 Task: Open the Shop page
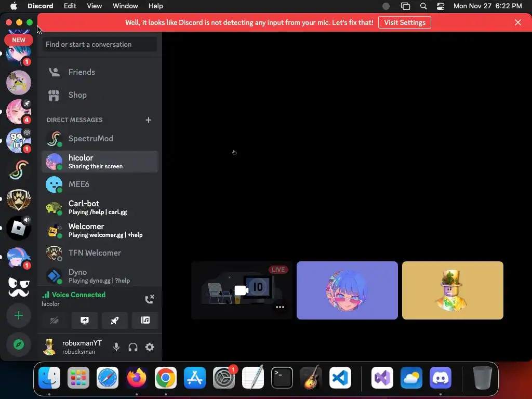click(x=100, y=95)
